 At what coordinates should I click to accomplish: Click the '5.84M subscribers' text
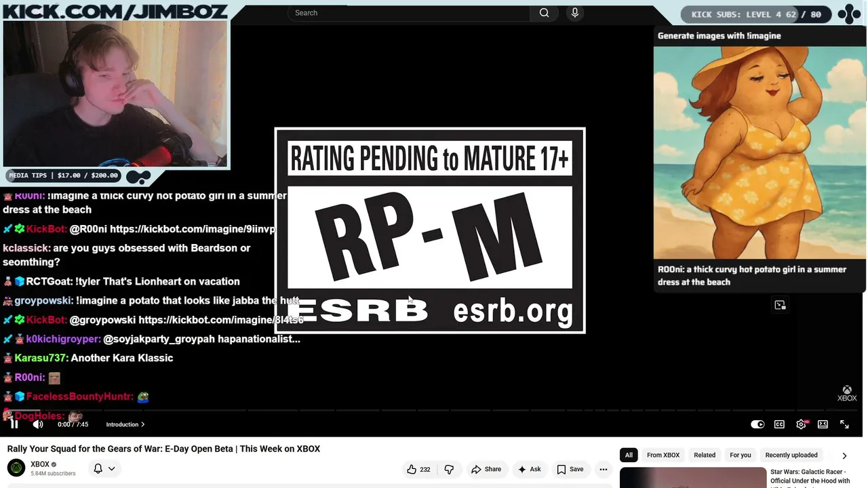click(53, 474)
